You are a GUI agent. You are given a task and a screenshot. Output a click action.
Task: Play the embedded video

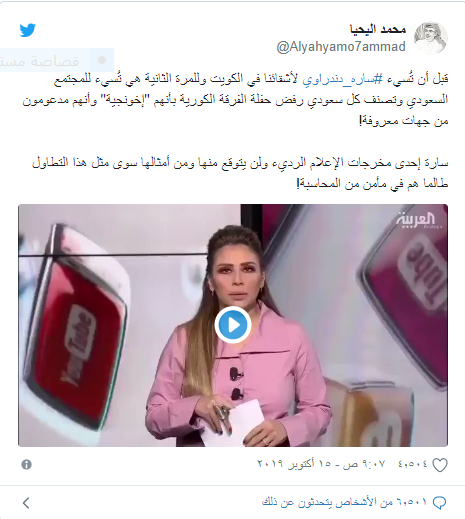coord(233,325)
